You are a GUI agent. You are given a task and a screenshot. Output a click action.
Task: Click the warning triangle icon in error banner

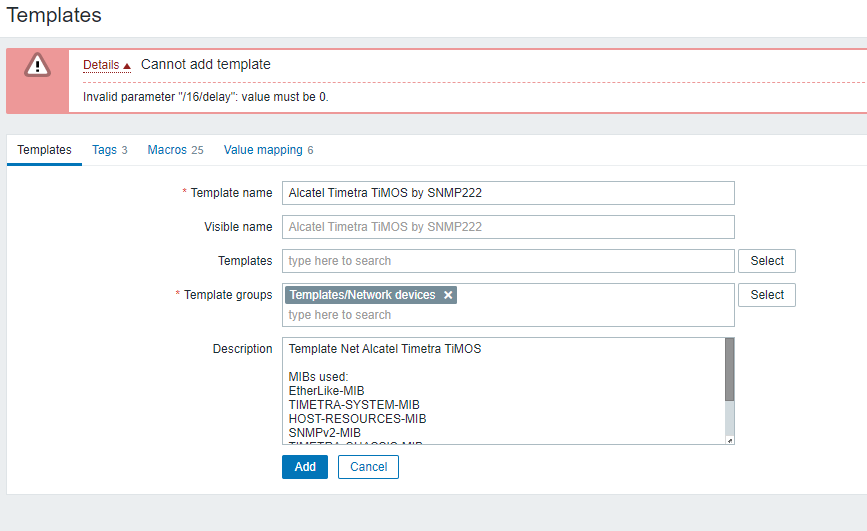(x=37, y=65)
